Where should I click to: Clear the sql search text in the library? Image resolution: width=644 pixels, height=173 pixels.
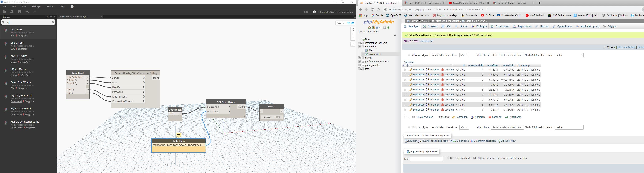point(53,22)
